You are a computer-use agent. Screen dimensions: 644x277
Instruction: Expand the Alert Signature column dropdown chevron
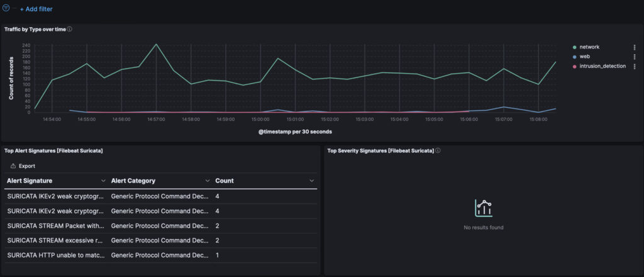[103, 181]
